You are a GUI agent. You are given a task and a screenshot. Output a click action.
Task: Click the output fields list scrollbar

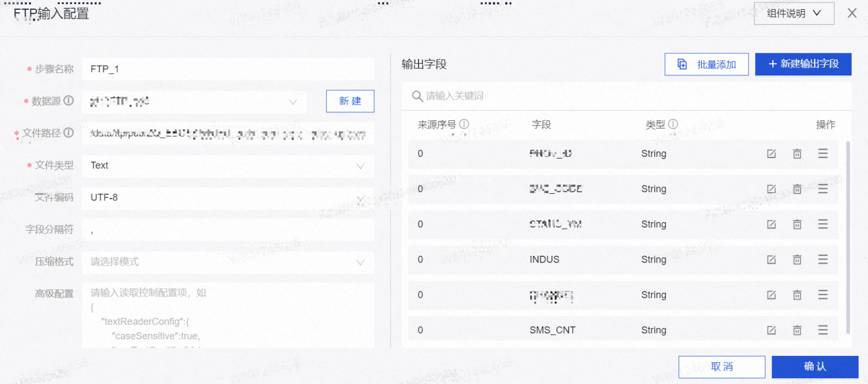pyautogui.click(x=847, y=236)
